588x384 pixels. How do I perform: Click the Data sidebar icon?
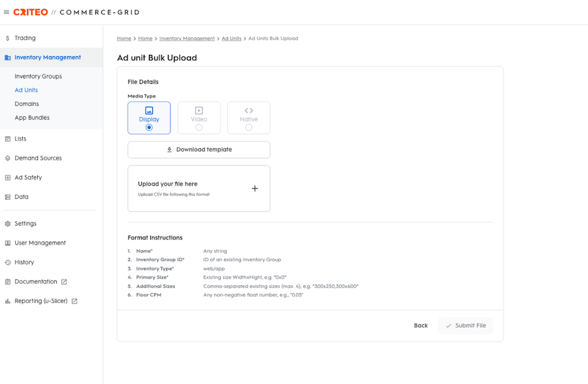tap(8, 197)
